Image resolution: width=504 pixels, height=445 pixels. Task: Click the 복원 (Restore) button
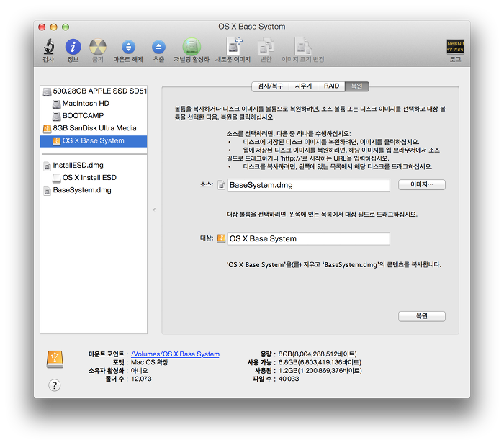[x=422, y=316]
